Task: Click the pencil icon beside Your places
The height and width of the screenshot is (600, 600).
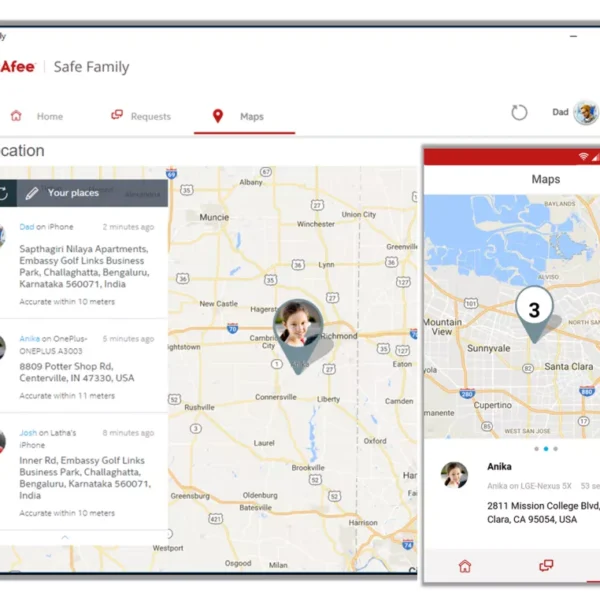Action: tap(32, 193)
